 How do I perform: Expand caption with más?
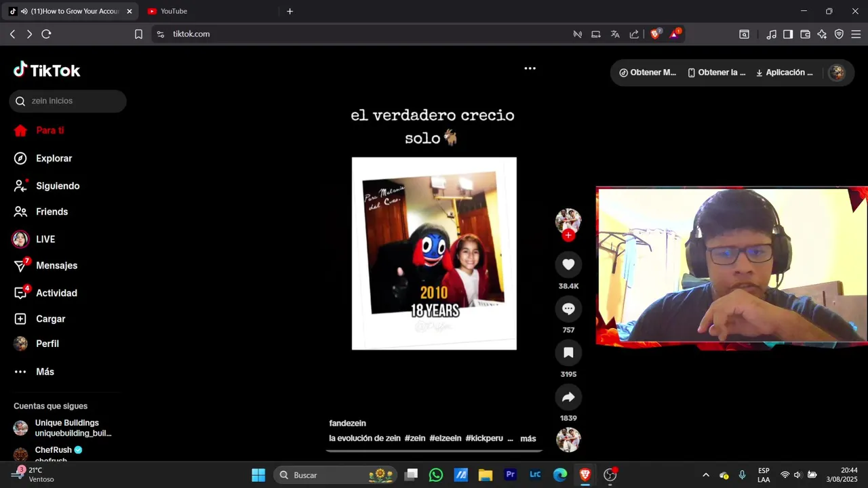[x=528, y=439]
